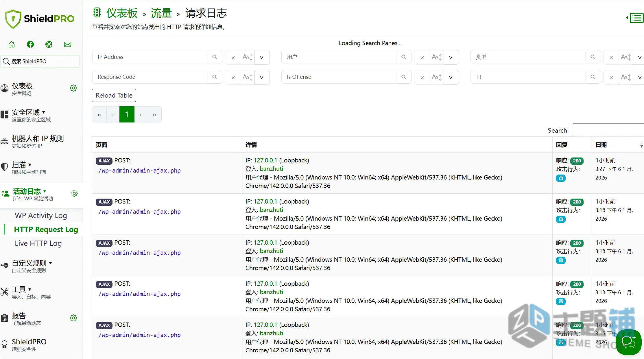
Task: Go to first page of results
Action: pos(99,115)
